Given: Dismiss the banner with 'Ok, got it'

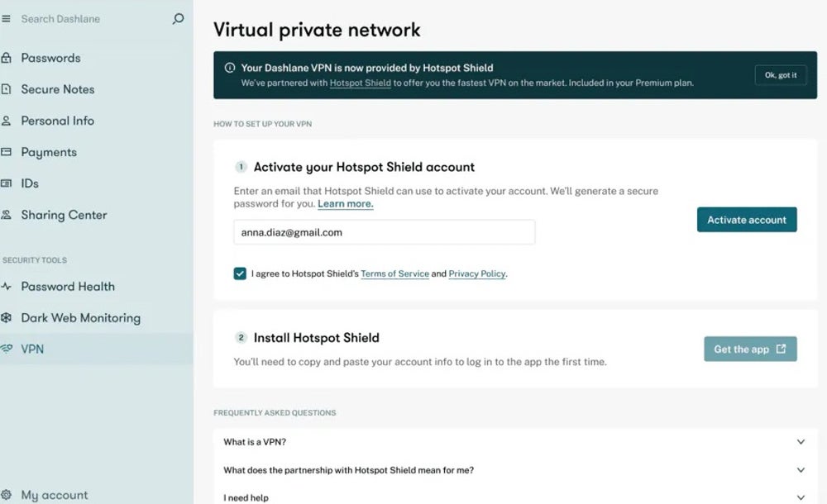Looking at the screenshot, I should tap(780, 75).
